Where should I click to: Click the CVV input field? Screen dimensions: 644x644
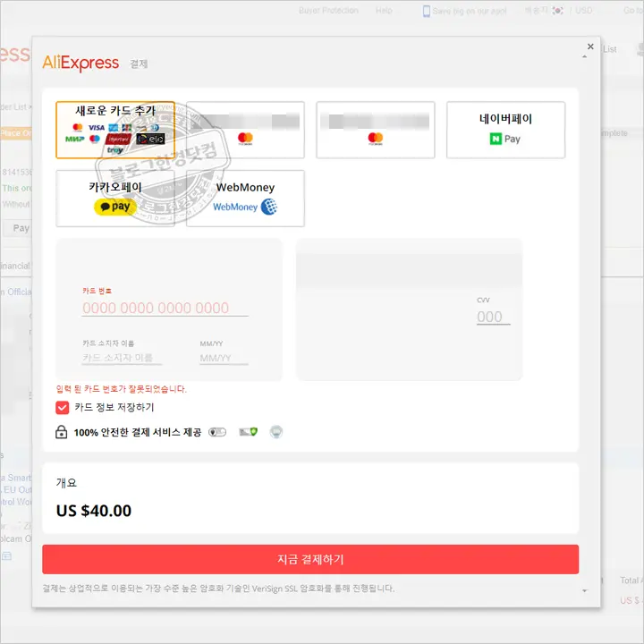[x=493, y=317]
